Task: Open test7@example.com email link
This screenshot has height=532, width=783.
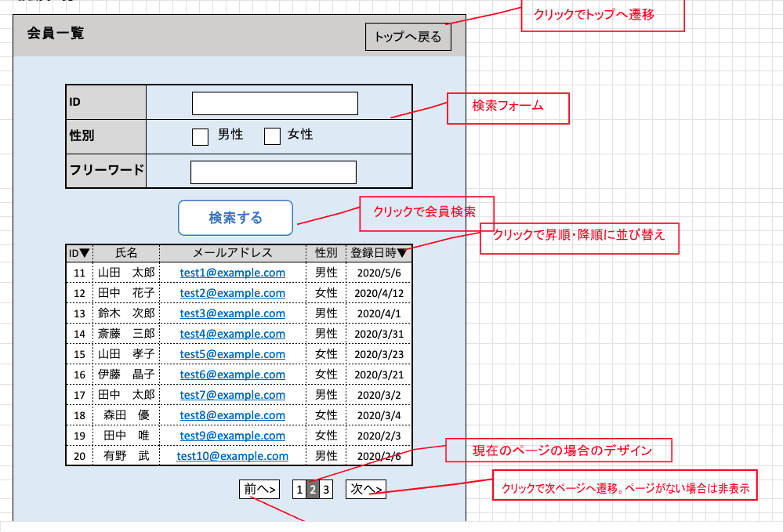Action: click(232, 395)
